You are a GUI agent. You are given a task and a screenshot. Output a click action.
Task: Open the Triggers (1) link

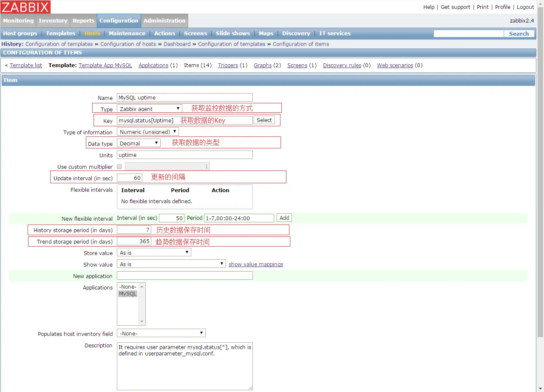(x=228, y=65)
